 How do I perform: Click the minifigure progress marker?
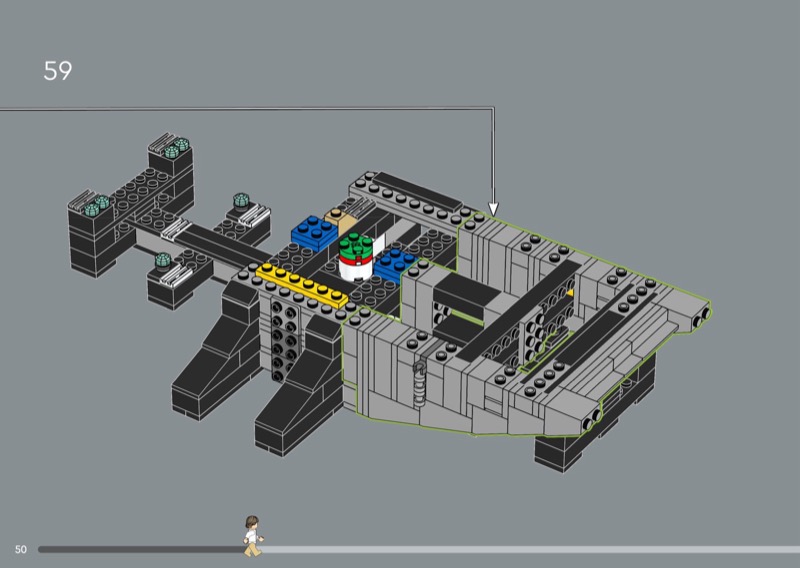click(x=253, y=535)
